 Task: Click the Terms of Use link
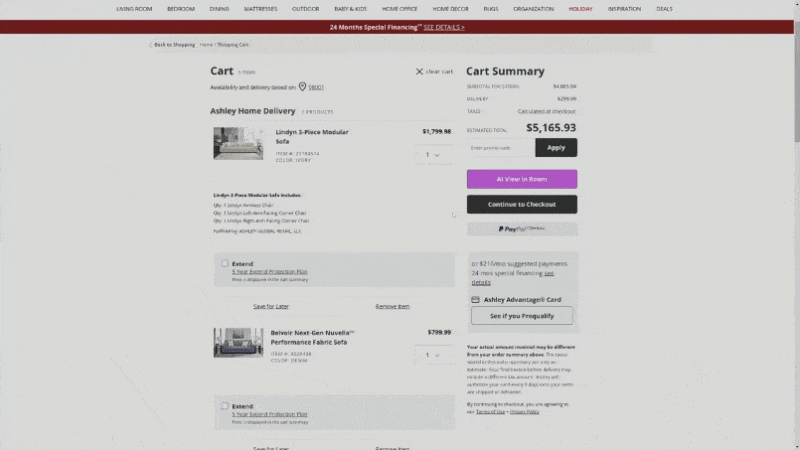click(490, 411)
